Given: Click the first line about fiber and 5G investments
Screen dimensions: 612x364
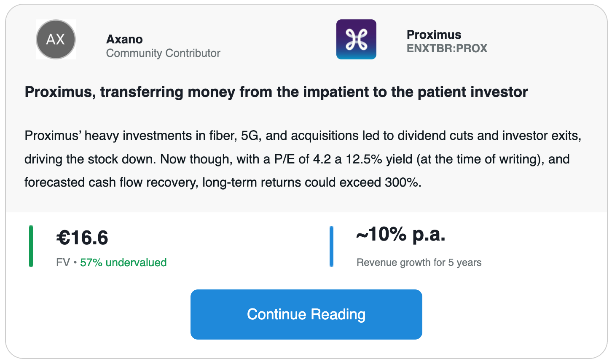Looking at the screenshot, I should point(303,136).
